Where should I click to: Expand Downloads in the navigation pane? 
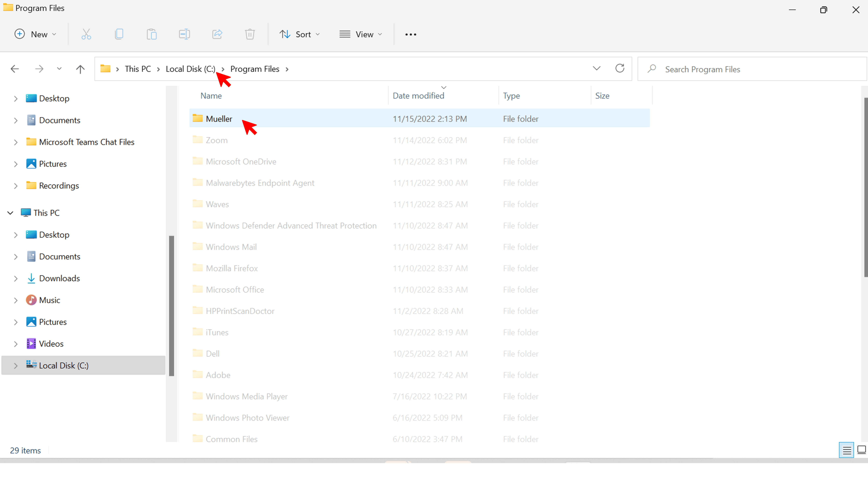coord(15,279)
